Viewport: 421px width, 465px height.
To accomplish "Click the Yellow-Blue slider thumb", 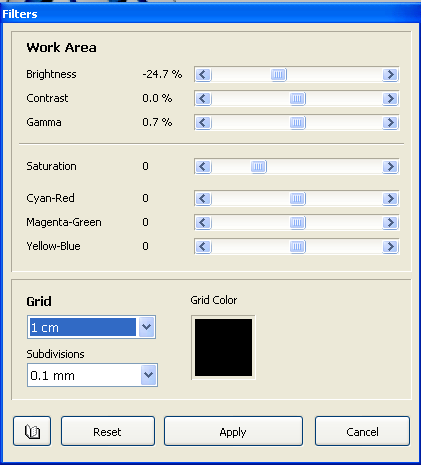I will coord(298,247).
